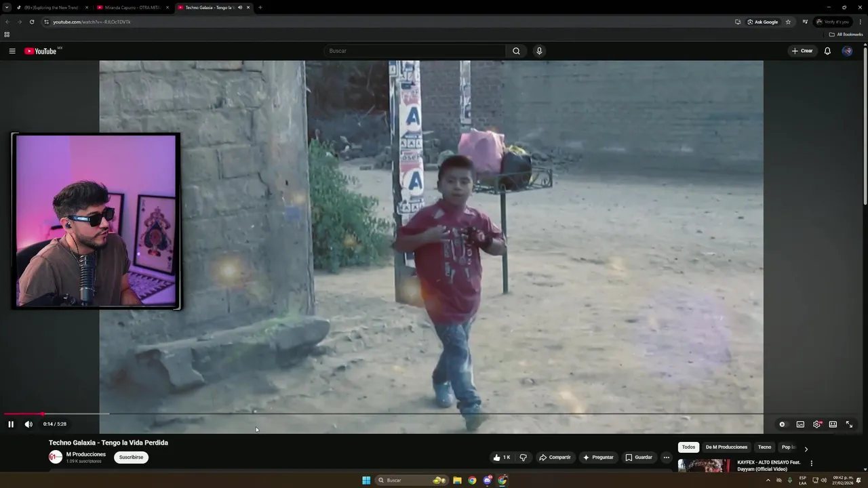
Task: Show more filter chips with the right arrow
Action: coord(806,449)
